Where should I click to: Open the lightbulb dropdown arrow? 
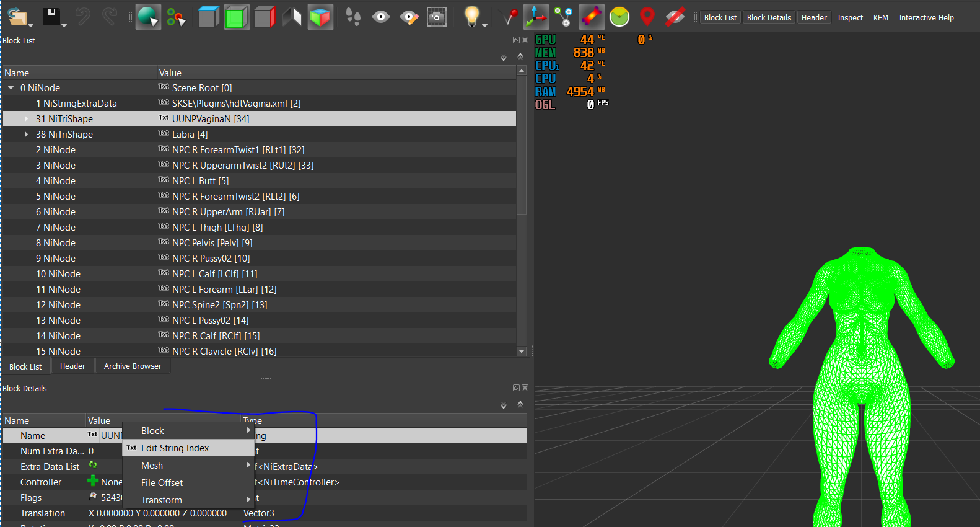[484, 25]
